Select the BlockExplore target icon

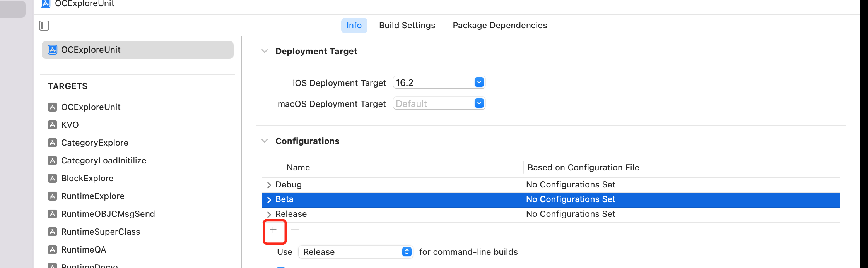53,178
